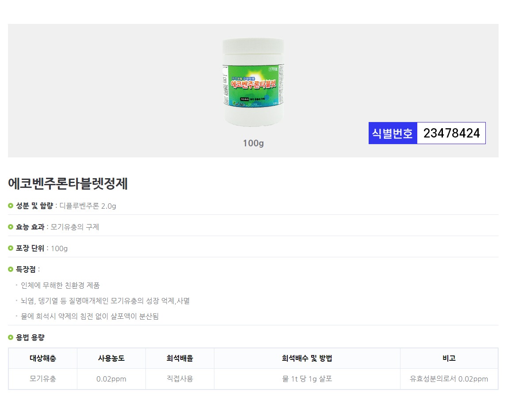Select the 직접사용 table cell
Viewport: 507px width, 420px height.
point(180,379)
